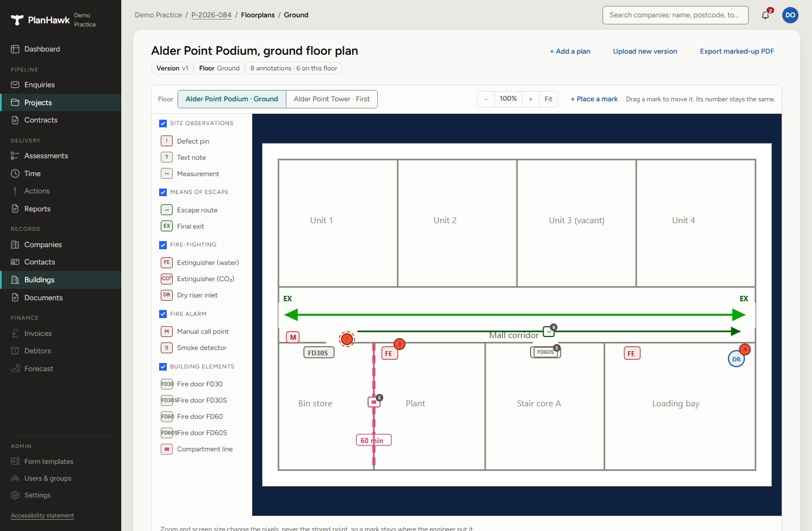The width and height of the screenshot is (812, 531).
Task: Toggle Means of Escape layer checkbox
Action: 163,192
